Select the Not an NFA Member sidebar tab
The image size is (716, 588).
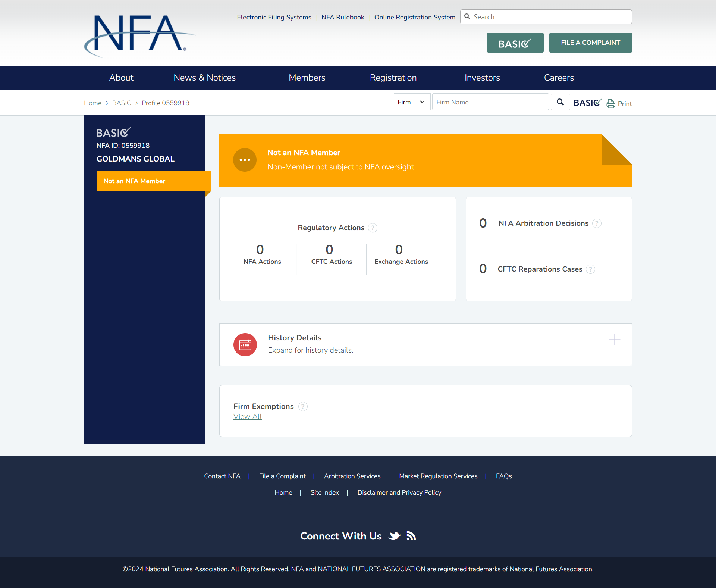(x=154, y=181)
